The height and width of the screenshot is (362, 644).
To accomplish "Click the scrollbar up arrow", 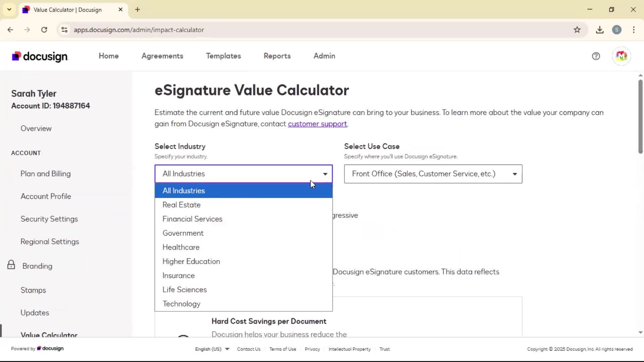I will click(640, 75).
